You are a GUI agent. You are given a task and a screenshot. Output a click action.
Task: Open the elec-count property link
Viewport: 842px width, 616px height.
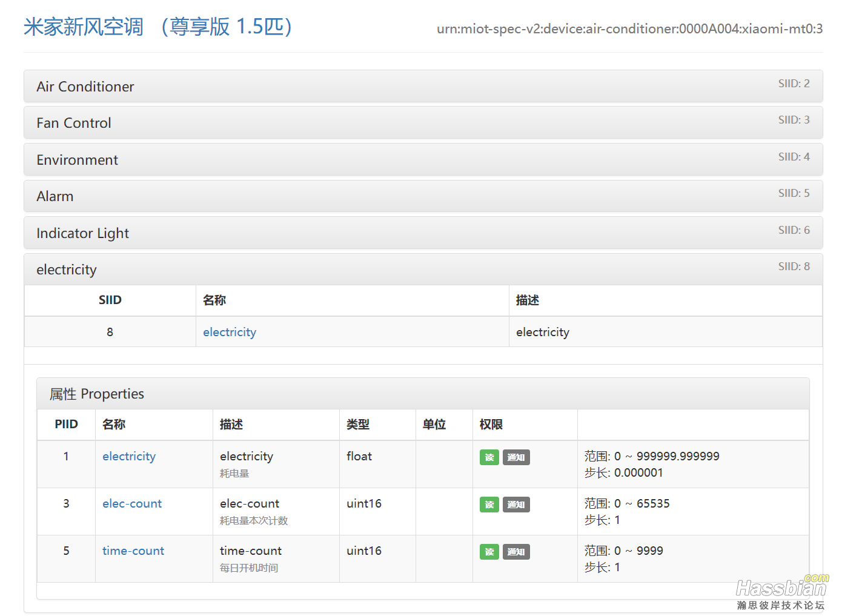coord(132,503)
